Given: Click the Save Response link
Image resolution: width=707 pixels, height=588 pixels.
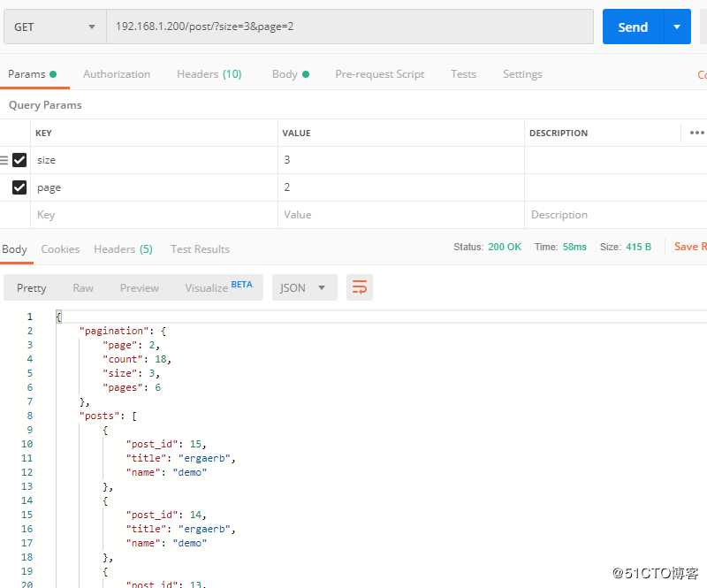Looking at the screenshot, I should click(x=690, y=247).
